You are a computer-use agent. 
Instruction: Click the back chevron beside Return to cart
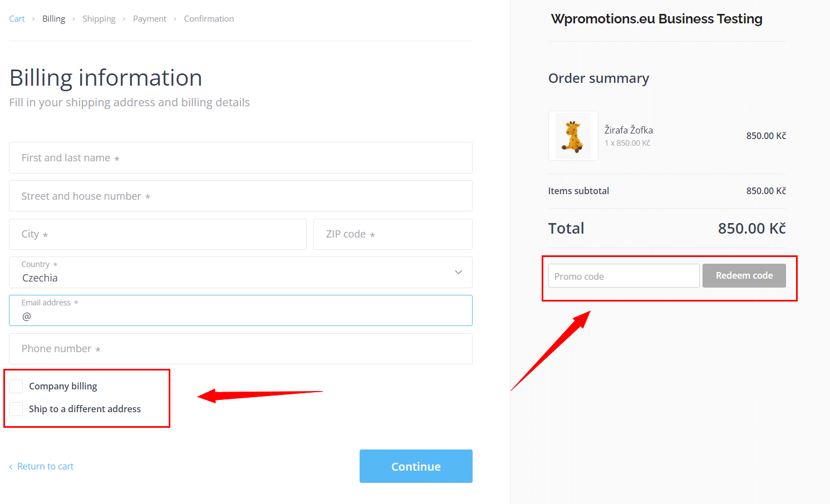pyautogui.click(x=11, y=467)
